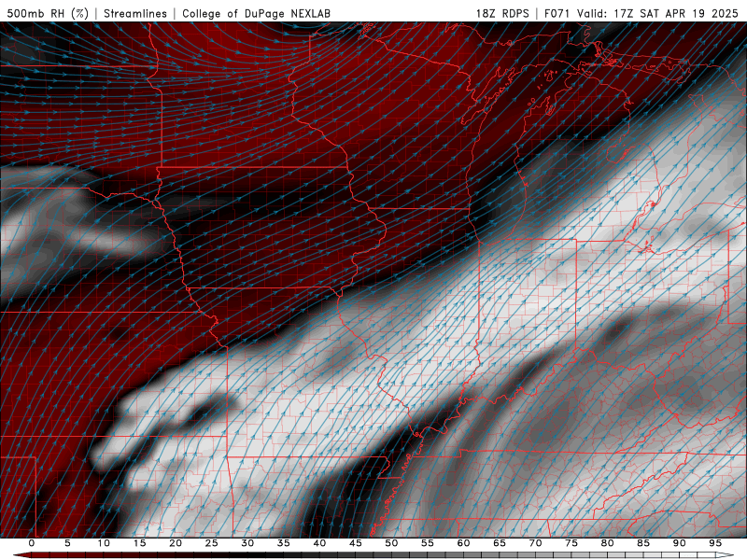Click the color scale label "55"
Screen dimensions: 747x560
pyautogui.click(x=428, y=543)
